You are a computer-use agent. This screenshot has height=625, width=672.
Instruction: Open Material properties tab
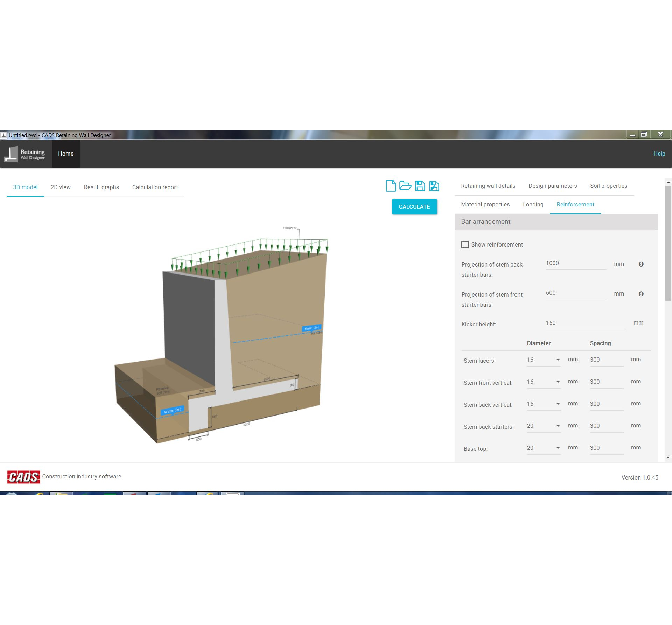tap(485, 205)
